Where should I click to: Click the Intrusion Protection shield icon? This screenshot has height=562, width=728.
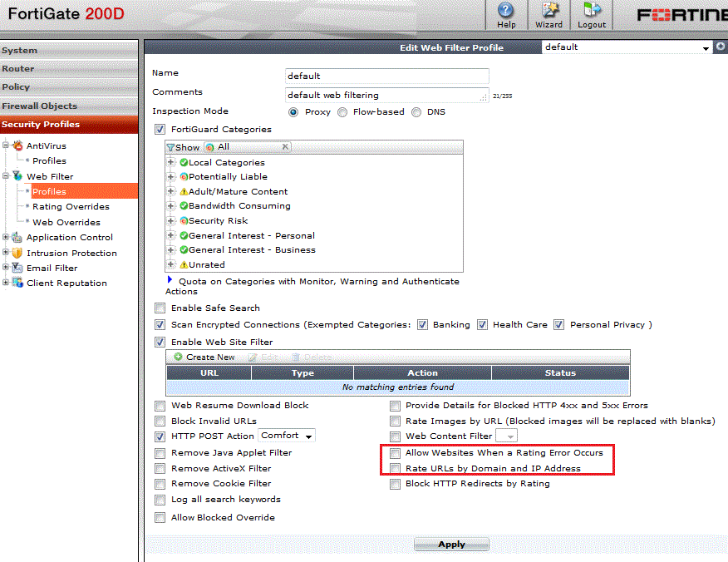click(17, 253)
